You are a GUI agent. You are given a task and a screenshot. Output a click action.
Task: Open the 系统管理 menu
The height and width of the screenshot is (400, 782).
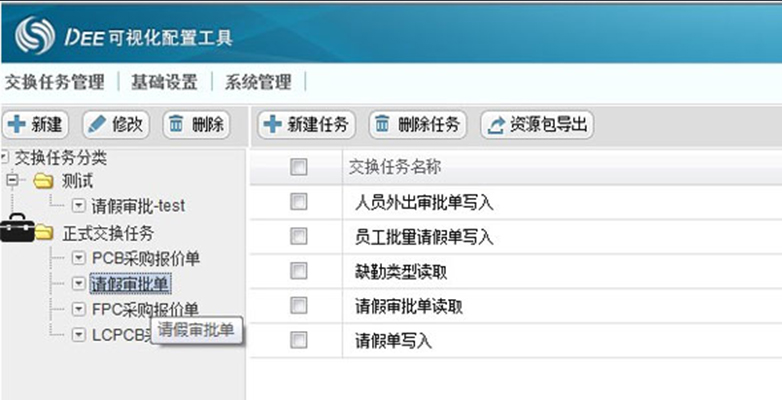click(258, 82)
